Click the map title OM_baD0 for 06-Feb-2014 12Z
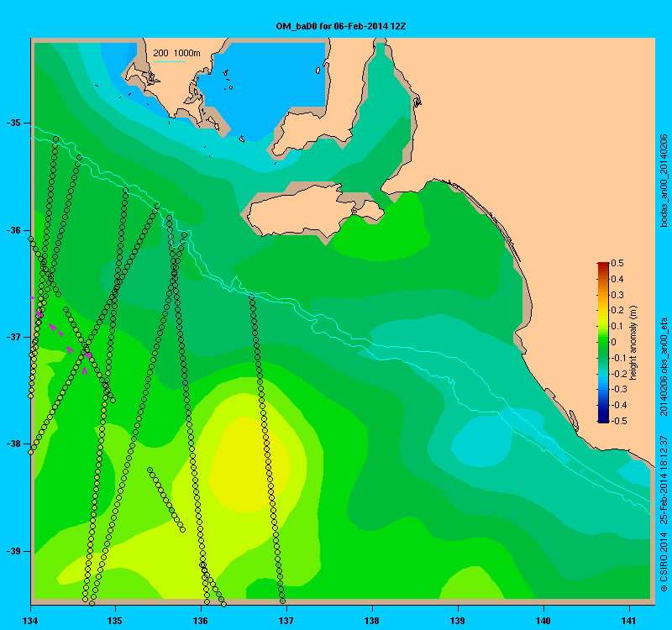 tap(341, 27)
